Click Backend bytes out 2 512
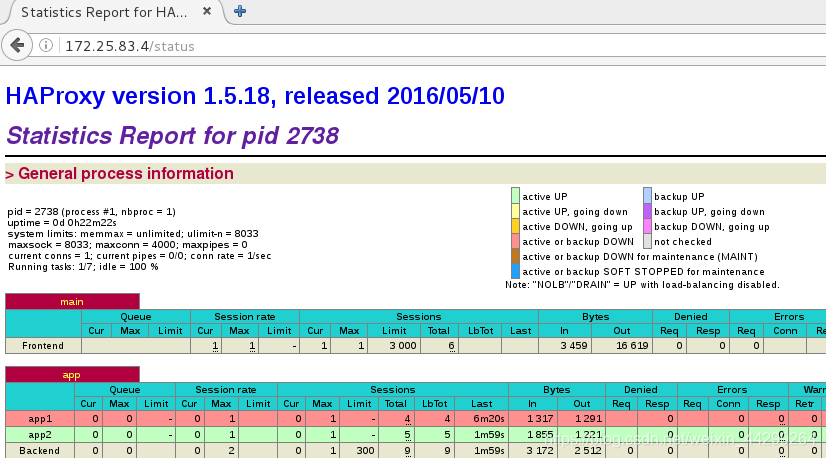Viewport: 826px width, 458px height. (x=588, y=451)
